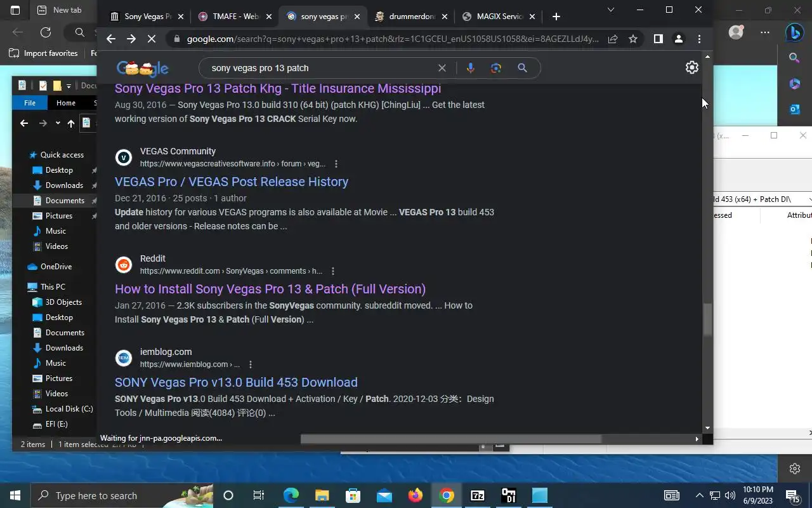The width and height of the screenshot is (812, 508).
Task: Click the Chrome address bar URL
Action: (392, 39)
